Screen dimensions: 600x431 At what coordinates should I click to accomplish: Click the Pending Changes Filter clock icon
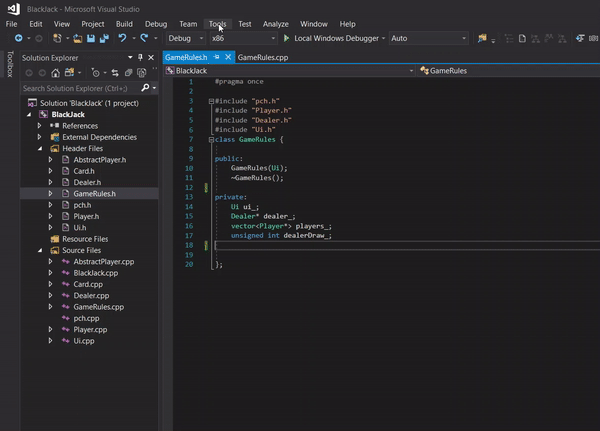pyautogui.click(x=95, y=73)
